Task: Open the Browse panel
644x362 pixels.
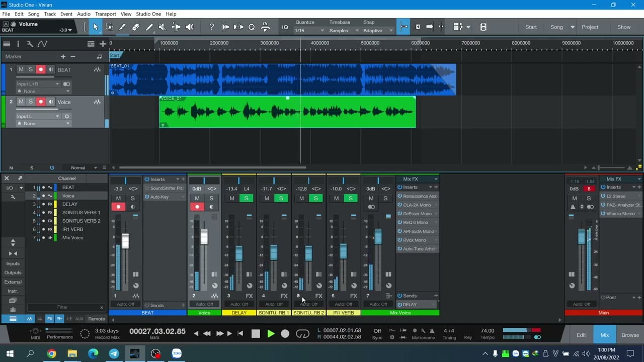Action: tap(630, 335)
